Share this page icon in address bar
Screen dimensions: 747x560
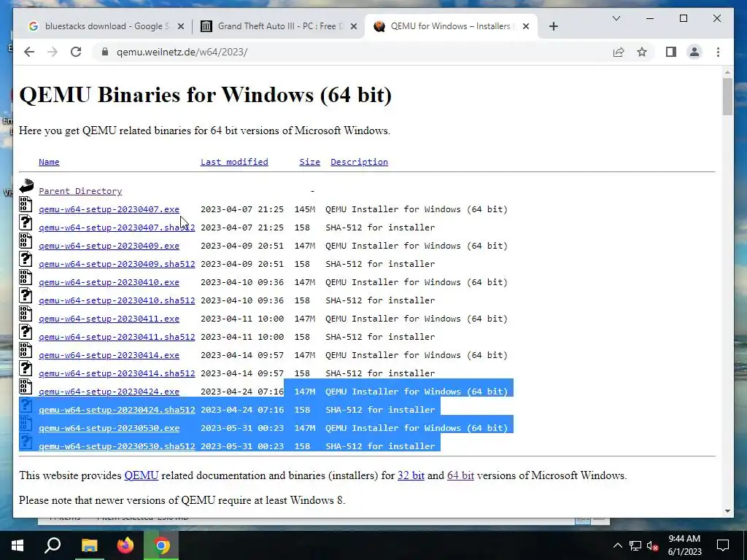pyautogui.click(x=619, y=52)
